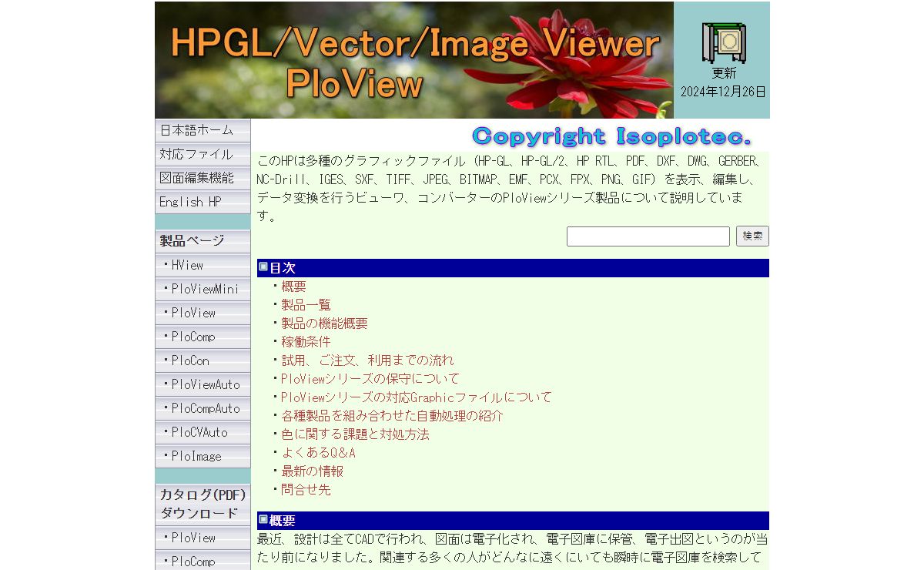924x570 pixels.
Task: Download the PloView PDF catalog
Action: pyautogui.click(x=203, y=538)
